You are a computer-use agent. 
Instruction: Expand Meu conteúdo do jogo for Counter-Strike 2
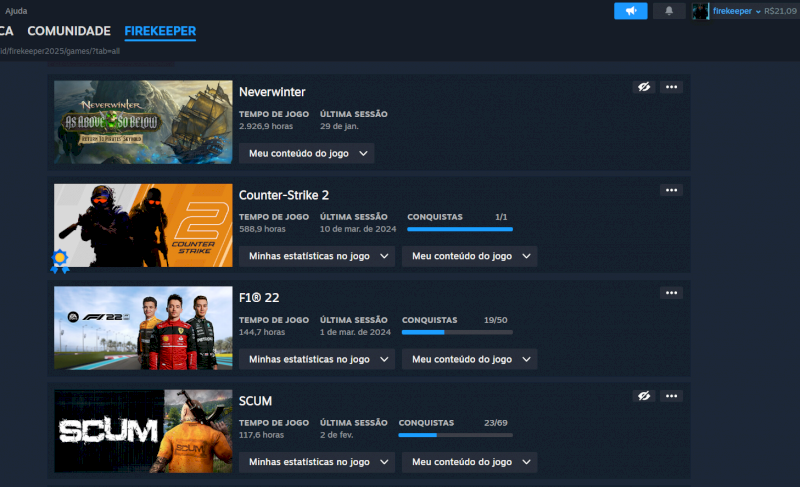[469, 256]
